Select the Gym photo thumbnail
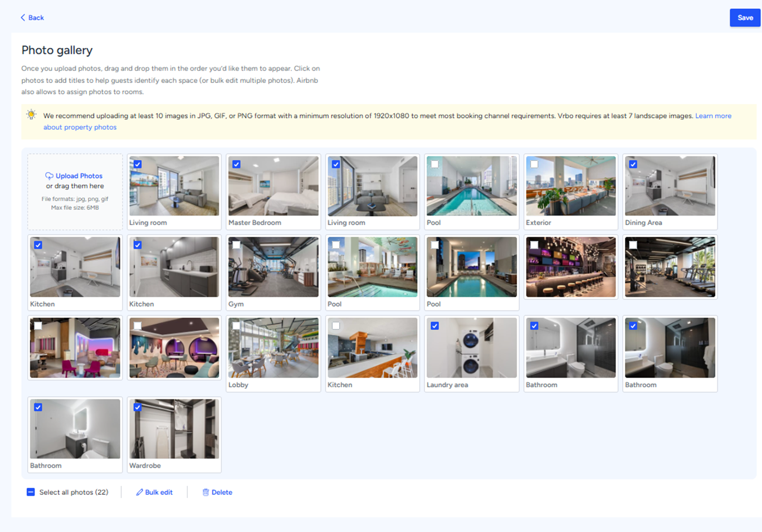 273,267
